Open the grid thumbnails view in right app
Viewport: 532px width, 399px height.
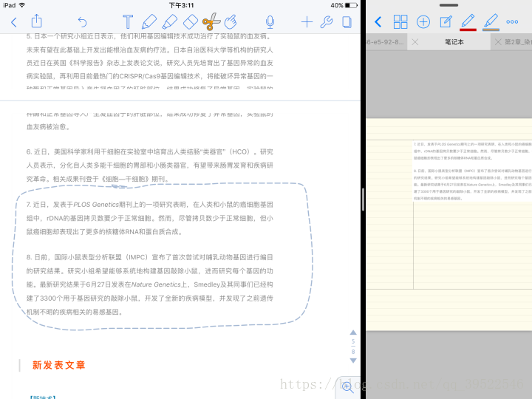pos(400,22)
